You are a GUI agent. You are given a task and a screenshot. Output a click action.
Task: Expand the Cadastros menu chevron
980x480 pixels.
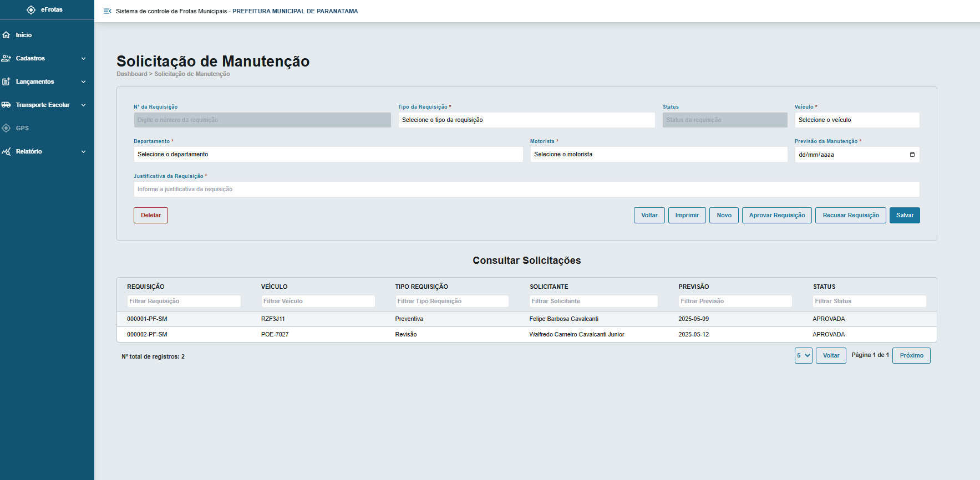pyautogui.click(x=83, y=58)
